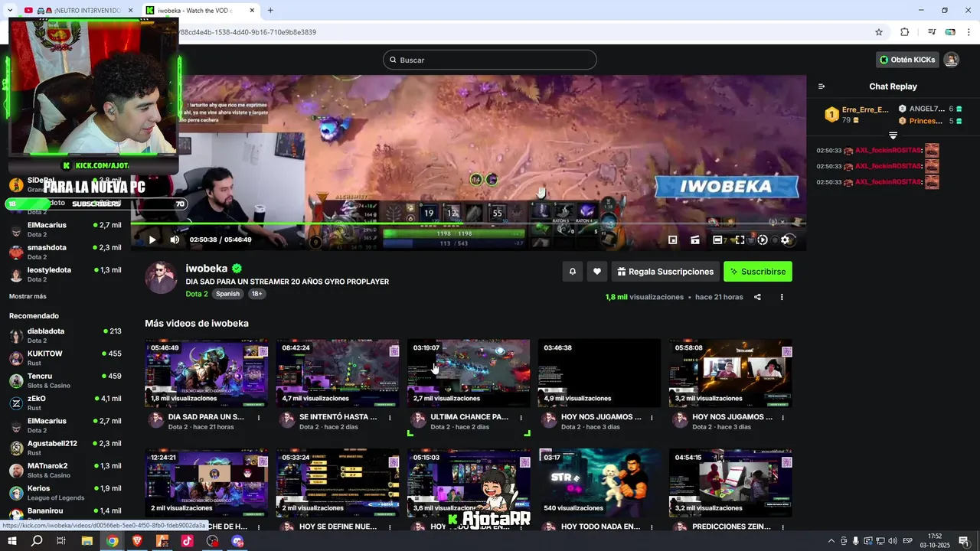The image size is (980, 551).
Task: Open TikTok app from taskbar
Action: tap(188, 541)
